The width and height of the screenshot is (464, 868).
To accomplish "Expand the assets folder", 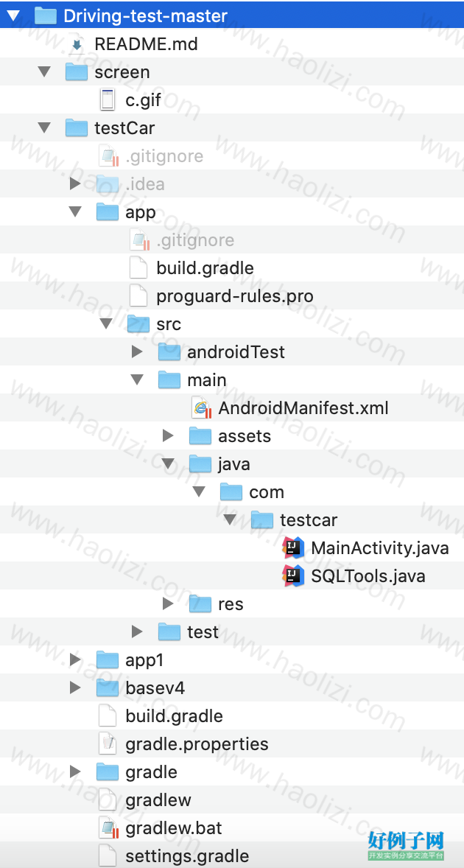I will 168,435.
